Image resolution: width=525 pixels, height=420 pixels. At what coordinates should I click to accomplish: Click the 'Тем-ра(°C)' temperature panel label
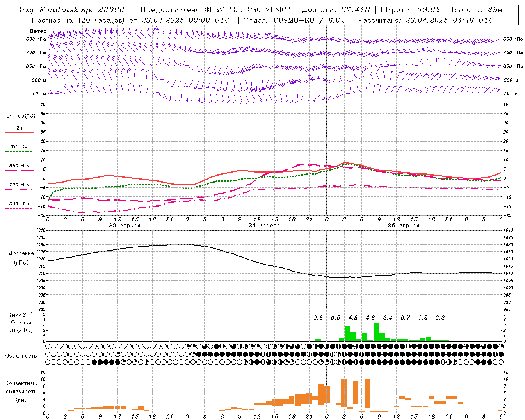(x=19, y=116)
